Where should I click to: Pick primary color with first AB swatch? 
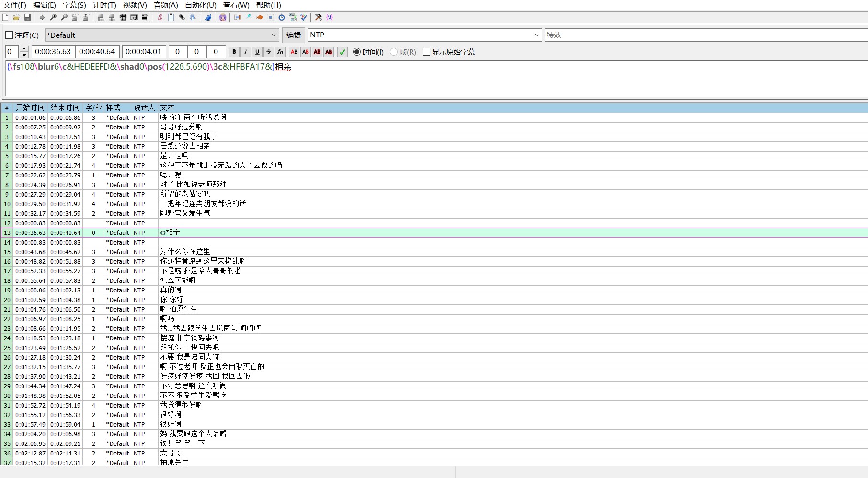pyautogui.click(x=294, y=52)
